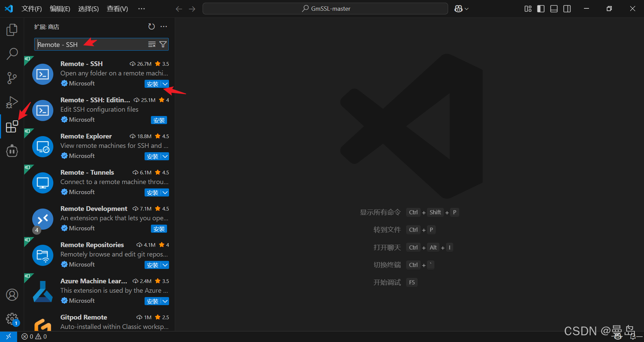Install the Remote Development extension pack

point(159,229)
